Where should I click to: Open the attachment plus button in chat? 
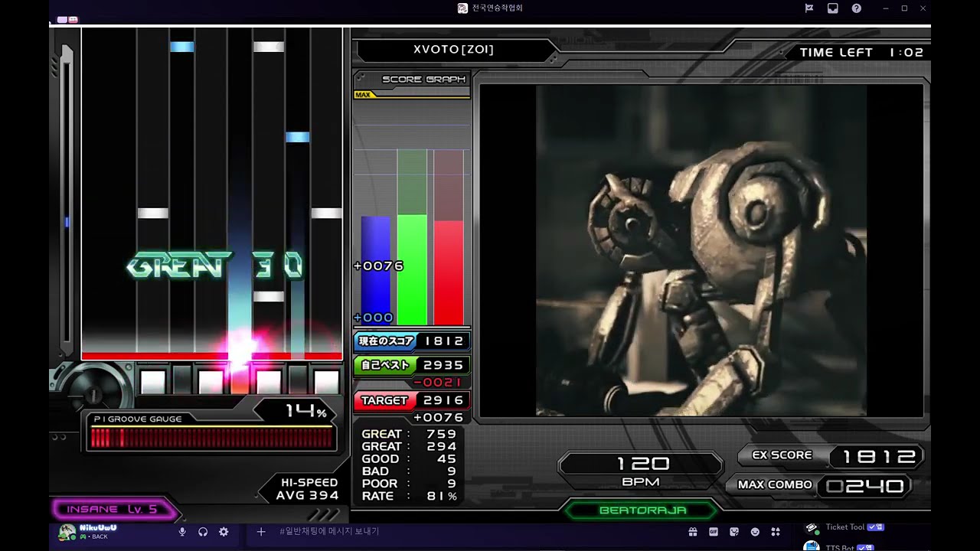pyautogui.click(x=261, y=531)
